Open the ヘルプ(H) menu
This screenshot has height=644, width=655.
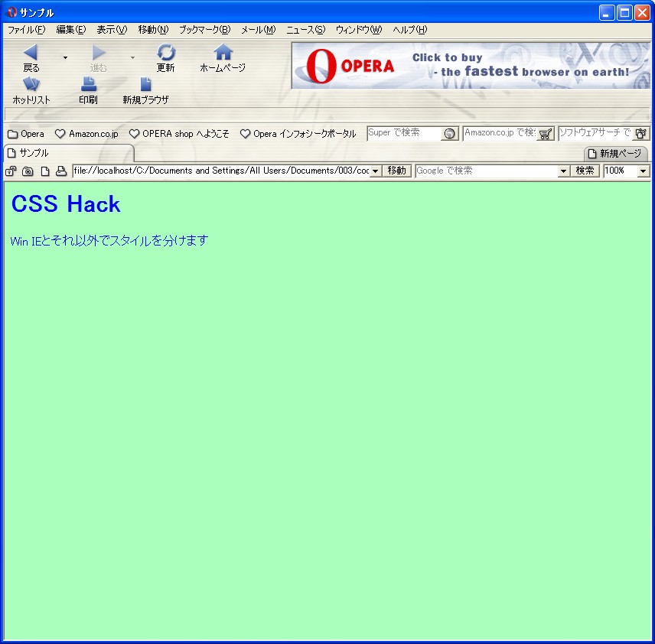(410, 30)
